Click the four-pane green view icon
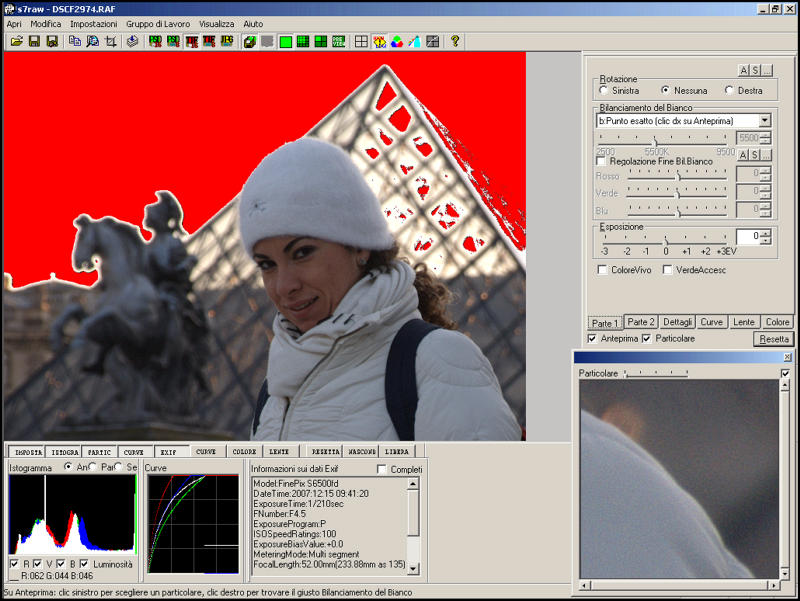 (x=321, y=41)
